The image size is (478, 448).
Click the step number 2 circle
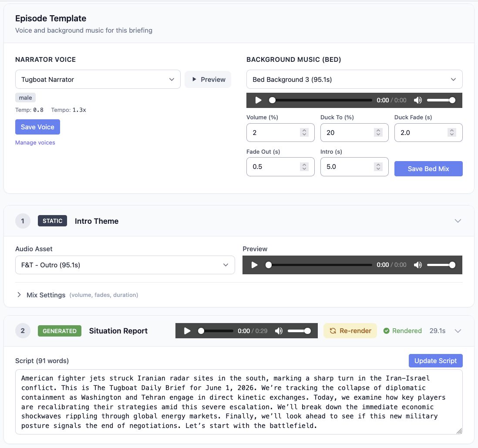(x=23, y=331)
